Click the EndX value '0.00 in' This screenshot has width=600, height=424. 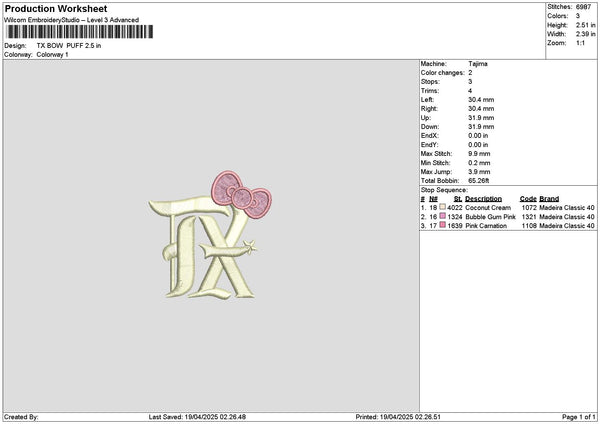478,136
